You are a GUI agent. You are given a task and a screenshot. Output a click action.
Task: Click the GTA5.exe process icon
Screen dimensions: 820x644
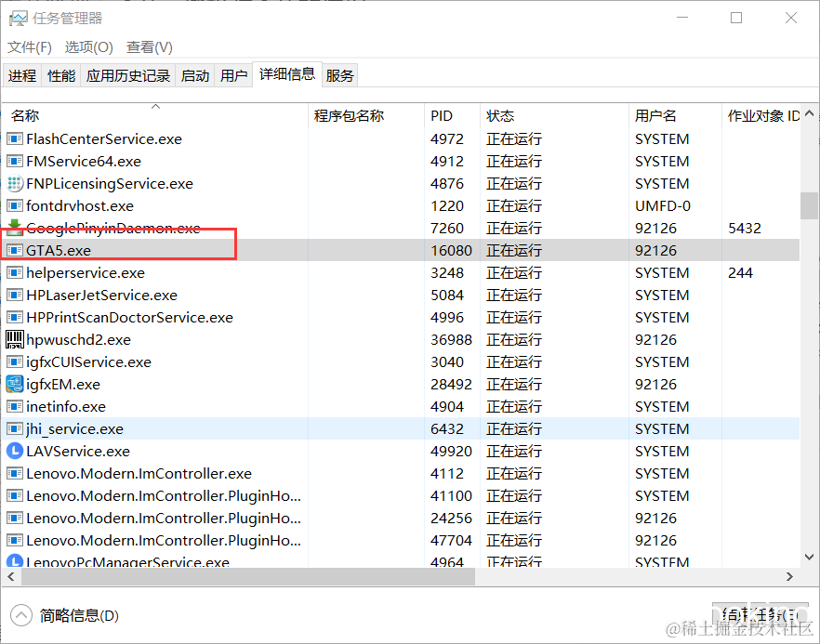point(15,250)
